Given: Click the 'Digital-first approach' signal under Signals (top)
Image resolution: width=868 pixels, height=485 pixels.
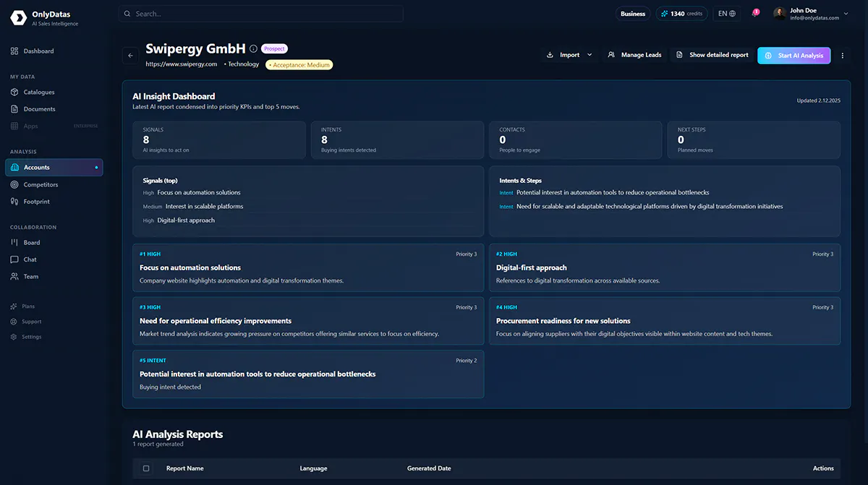Looking at the screenshot, I should pos(186,220).
